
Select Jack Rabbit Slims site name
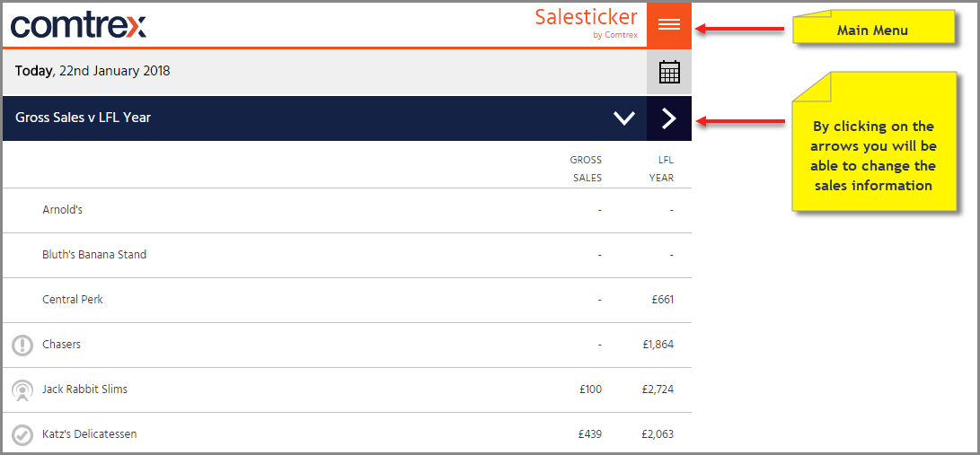pyautogui.click(x=85, y=389)
